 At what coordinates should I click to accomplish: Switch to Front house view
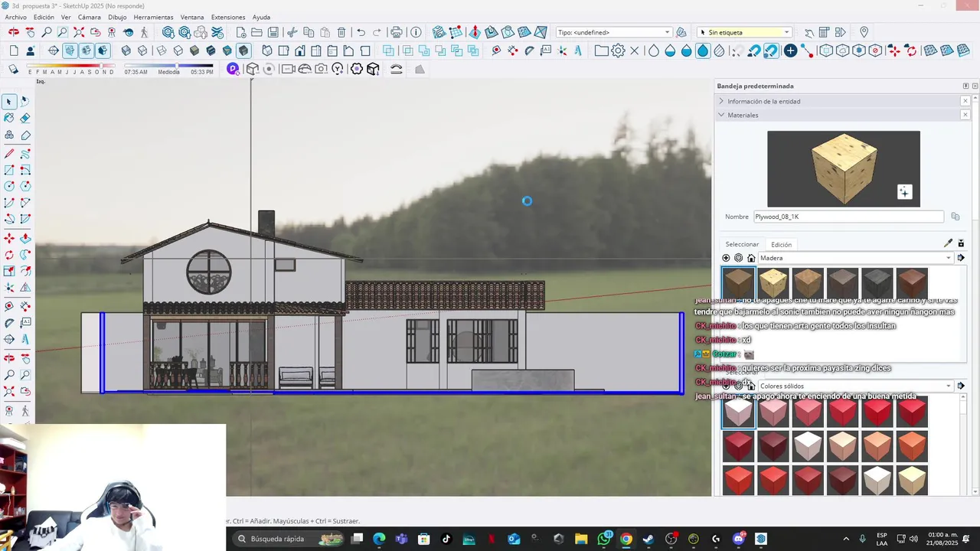click(300, 51)
